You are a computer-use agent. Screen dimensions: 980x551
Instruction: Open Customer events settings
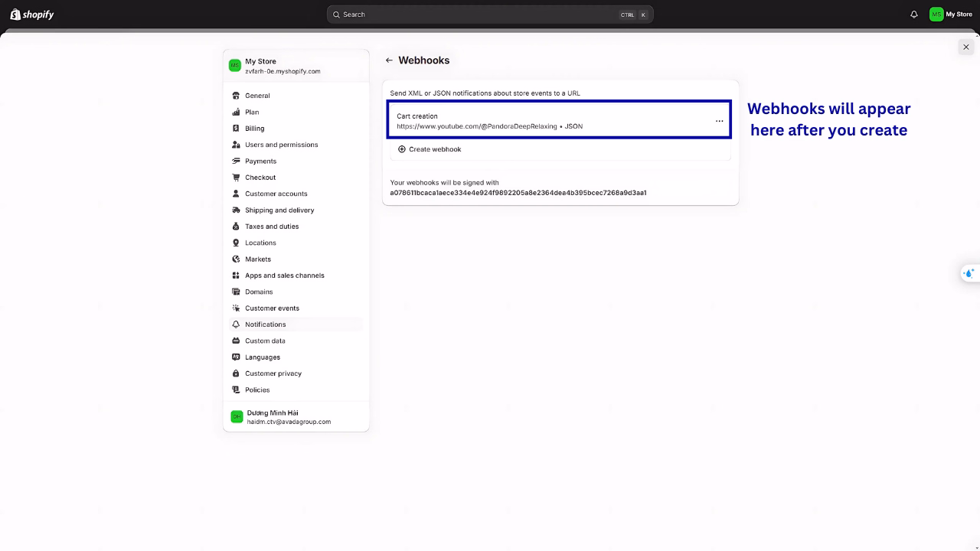click(296, 308)
